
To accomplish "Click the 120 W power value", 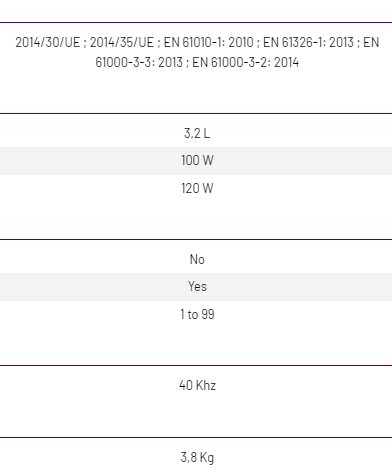I will click(x=197, y=188).
